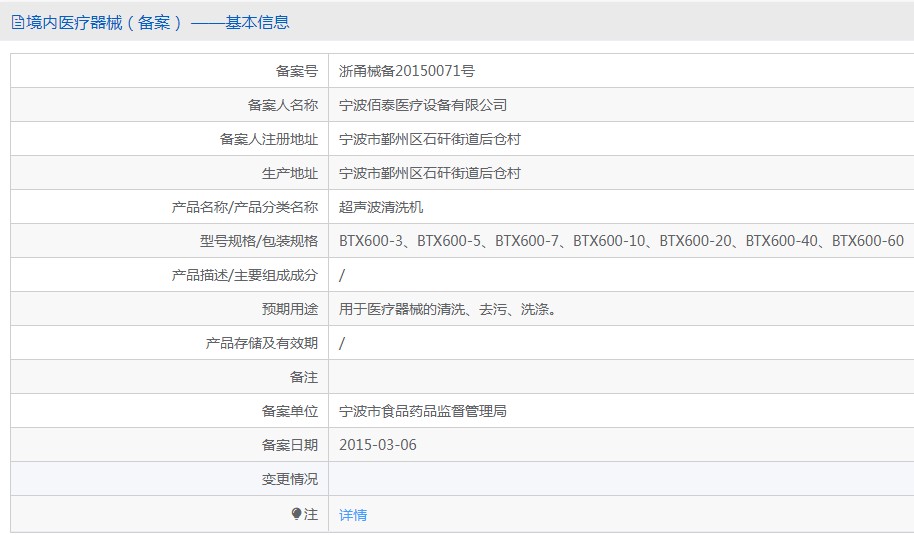Click the 预期用途 label
The image size is (914, 535).
click(x=290, y=309)
